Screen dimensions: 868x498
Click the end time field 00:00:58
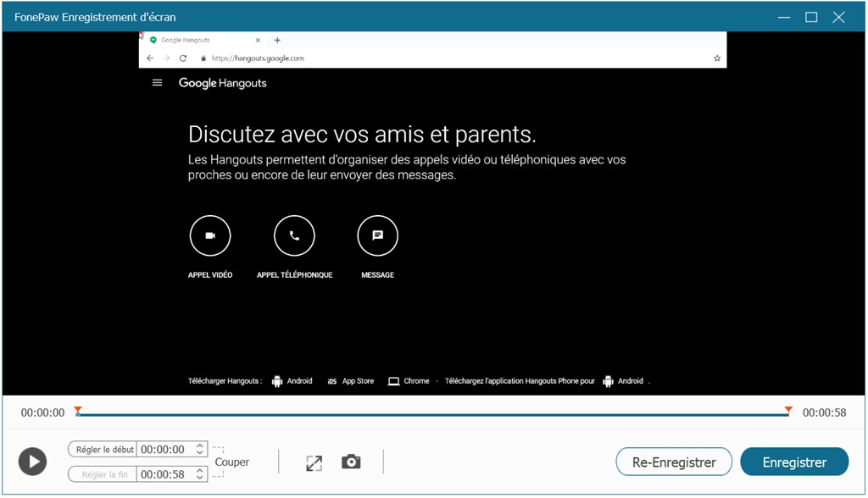click(x=163, y=474)
